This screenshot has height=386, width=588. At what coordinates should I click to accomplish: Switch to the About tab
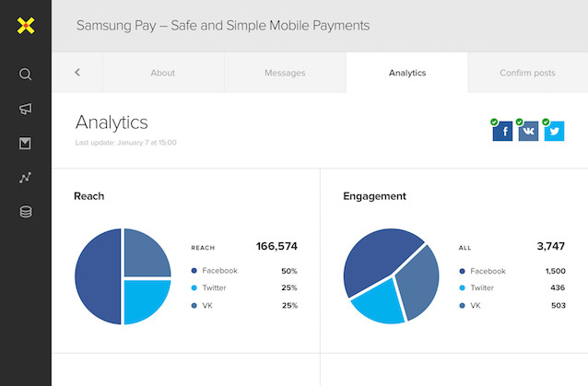tap(163, 73)
